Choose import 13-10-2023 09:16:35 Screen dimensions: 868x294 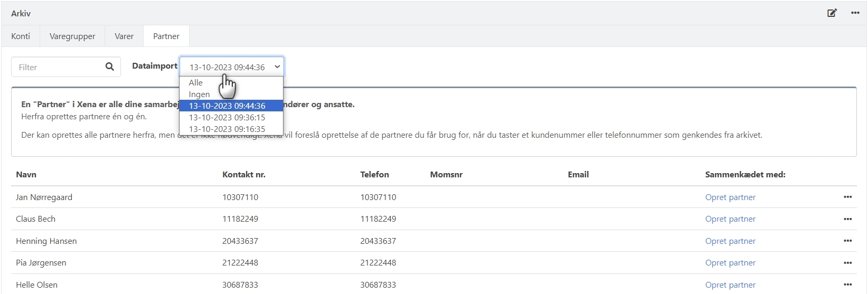point(227,129)
